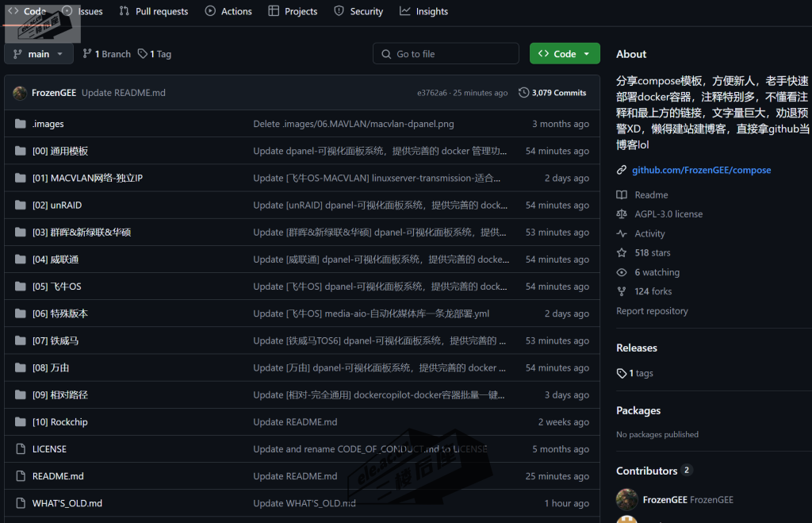
Task: Open the README.md file
Action: [x=58, y=476]
